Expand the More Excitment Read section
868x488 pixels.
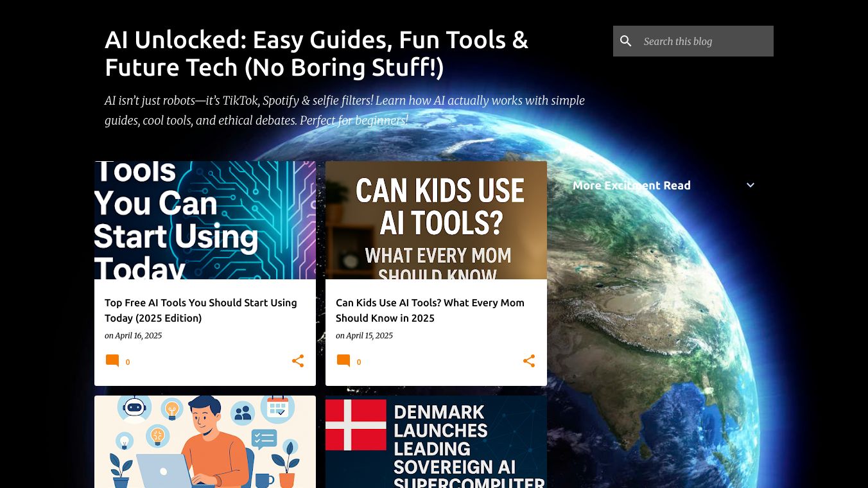(x=751, y=185)
